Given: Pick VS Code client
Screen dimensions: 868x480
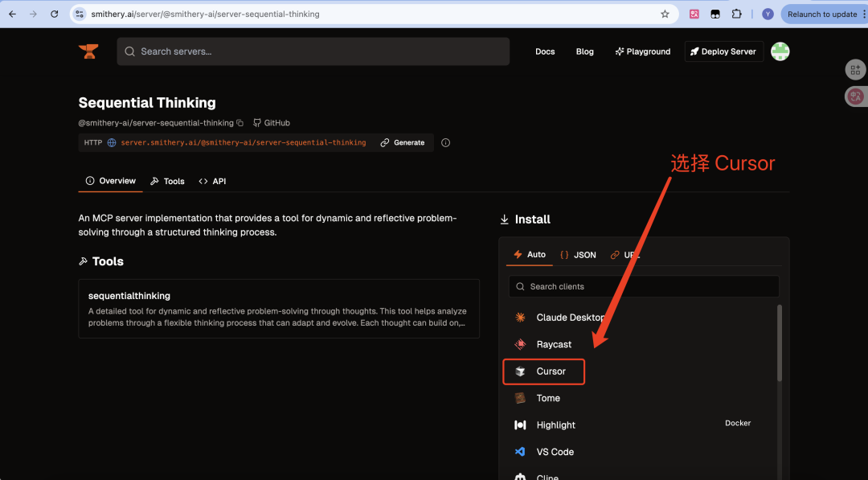Looking at the screenshot, I should click(x=555, y=452).
